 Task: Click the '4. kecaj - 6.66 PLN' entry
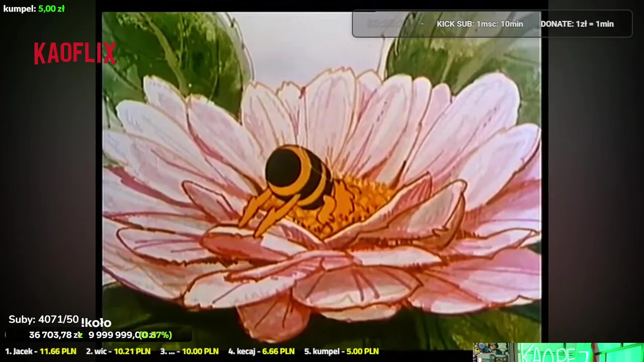[261, 351]
